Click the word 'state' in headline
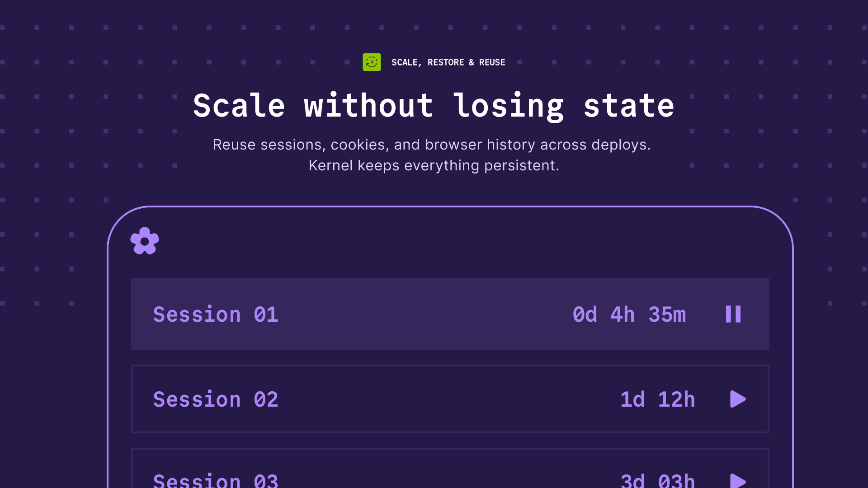Screen dimensions: 868x488 click(629, 106)
